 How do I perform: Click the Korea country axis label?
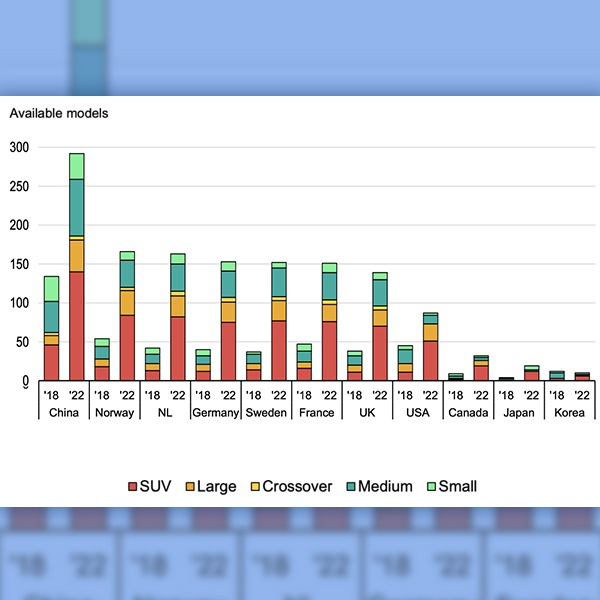tap(570, 412)
